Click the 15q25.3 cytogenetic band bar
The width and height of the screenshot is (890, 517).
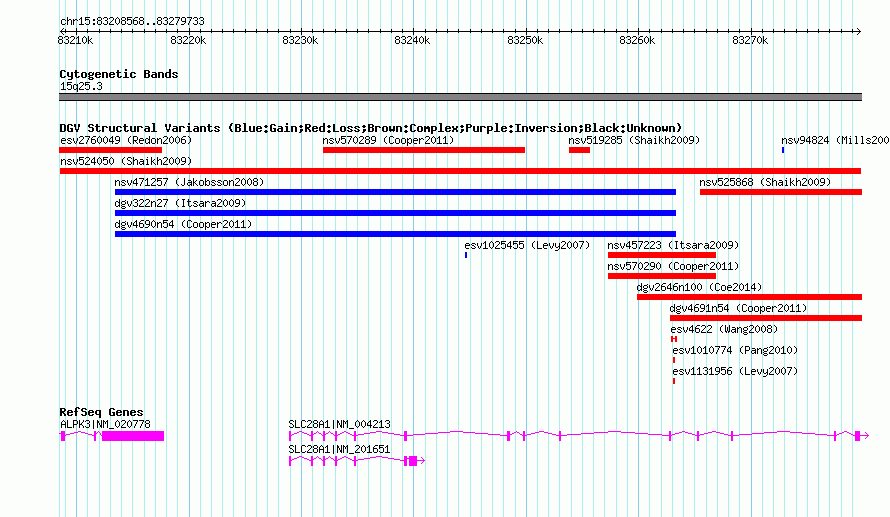pos(460,97)
